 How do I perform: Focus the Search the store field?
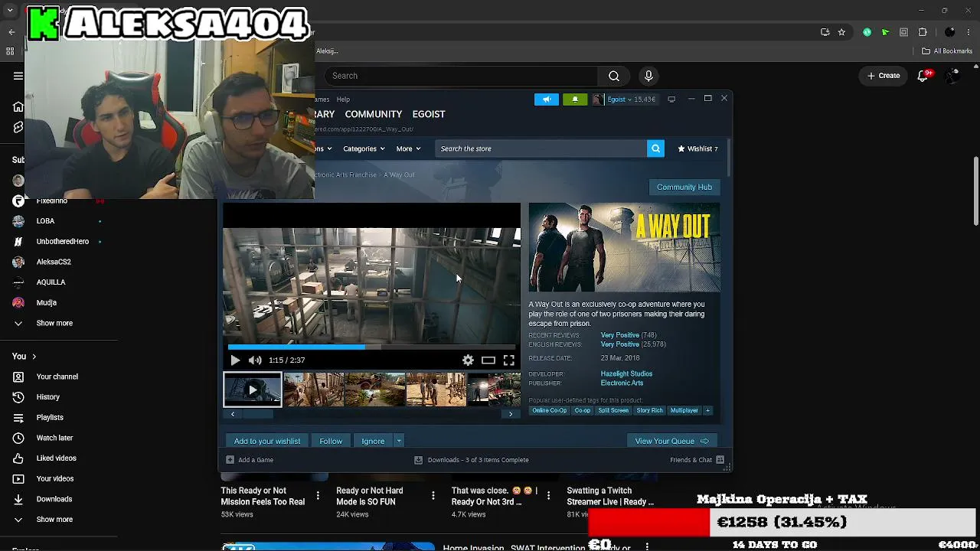click(x=541, y=148)
